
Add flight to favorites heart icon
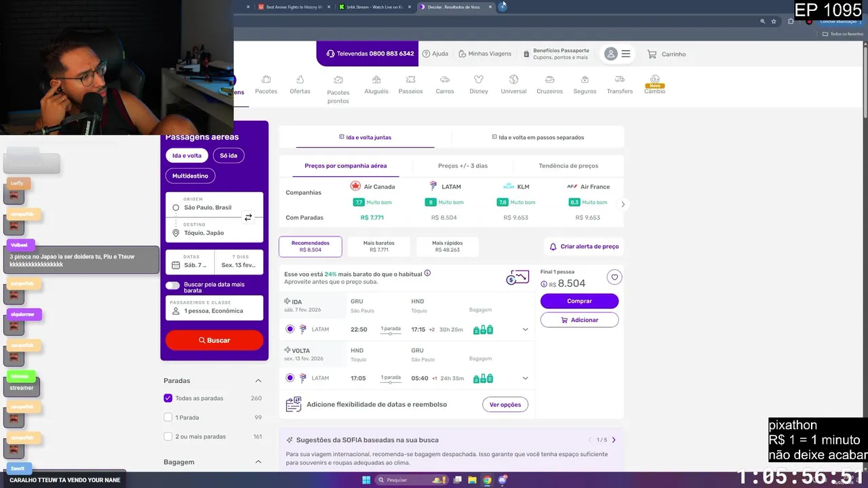coord(614,277)
